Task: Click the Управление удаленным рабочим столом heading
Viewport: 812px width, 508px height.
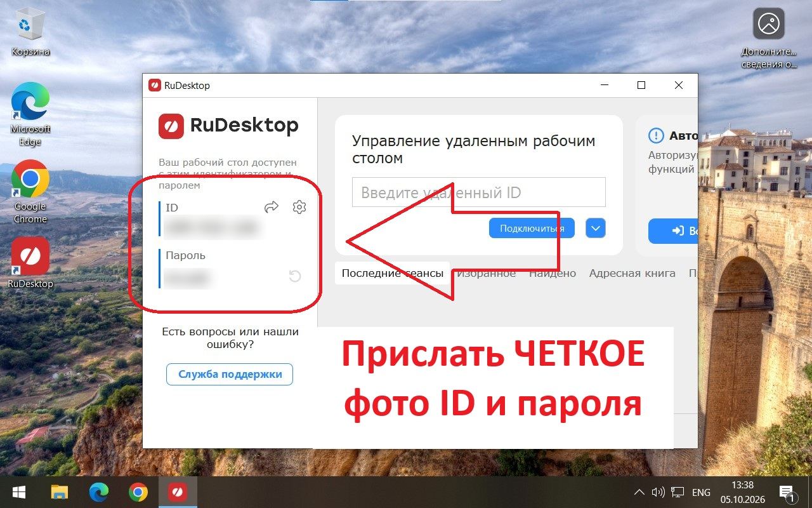Action: pos(474,149)
